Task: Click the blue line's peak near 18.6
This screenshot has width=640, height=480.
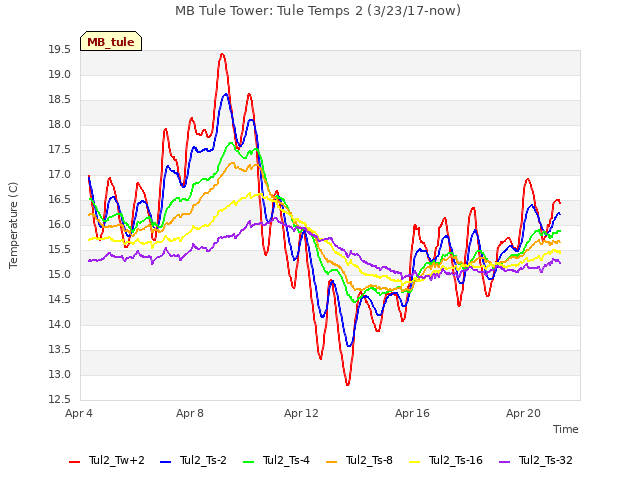Action: pyautogui.click(x=226, y=94)
